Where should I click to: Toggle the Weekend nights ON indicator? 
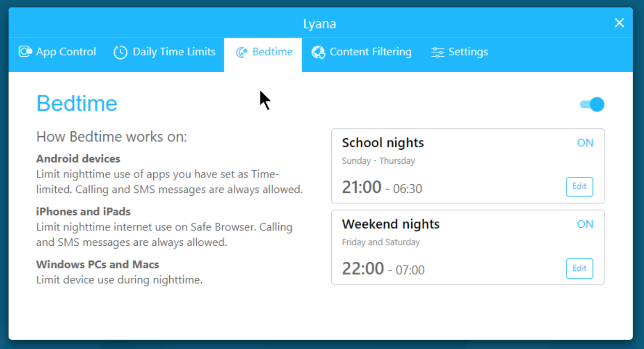585,224
